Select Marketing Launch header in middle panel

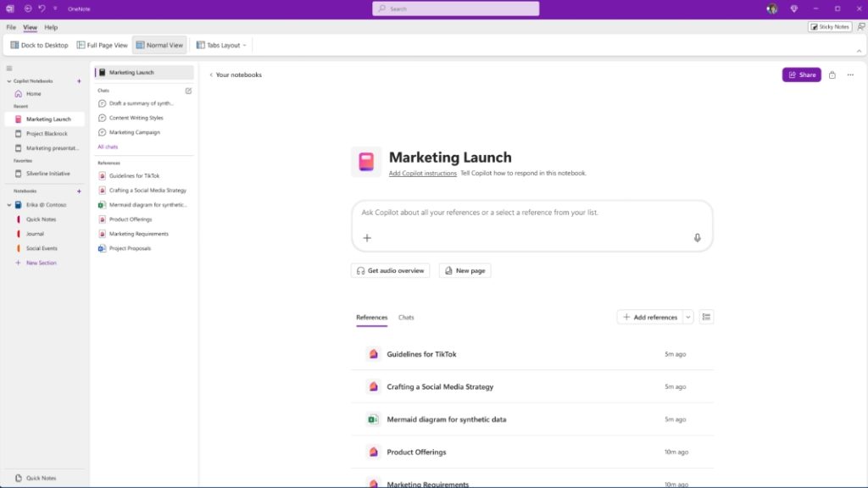pyautogui.click(x=144, y=73)
